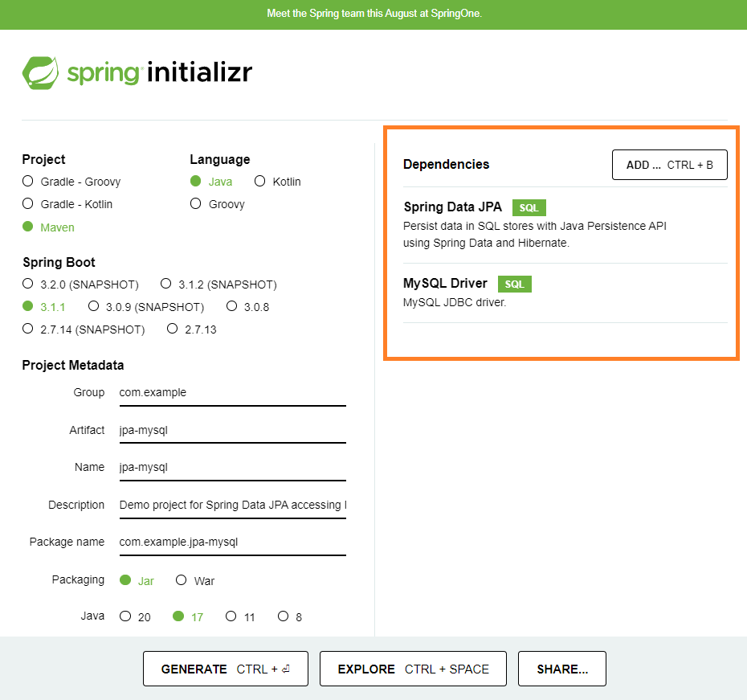
Task: Click the Generate project button
Action: pos(226,669)
